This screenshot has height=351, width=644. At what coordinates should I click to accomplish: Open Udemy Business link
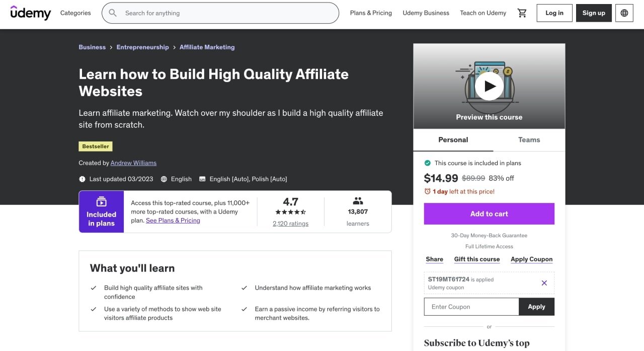click(x=426, y=13)
